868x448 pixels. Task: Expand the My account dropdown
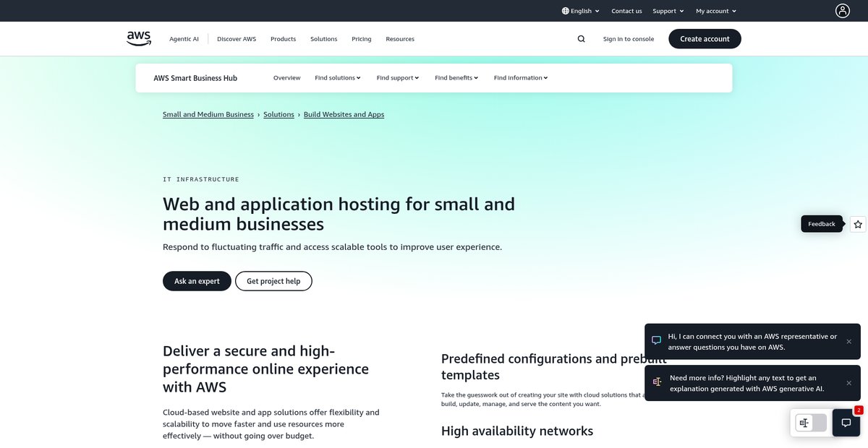(x=716, y=11)
